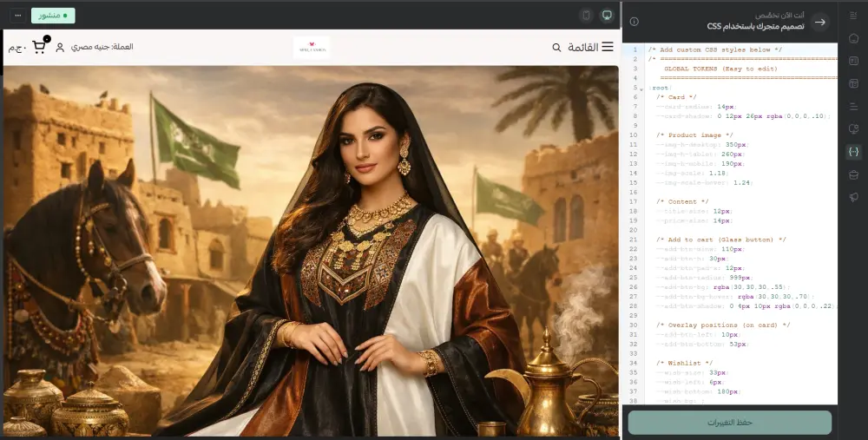Click comment '/* Add custom CSS styles below */'
868x440 pixels.
[x=715, y=49]
